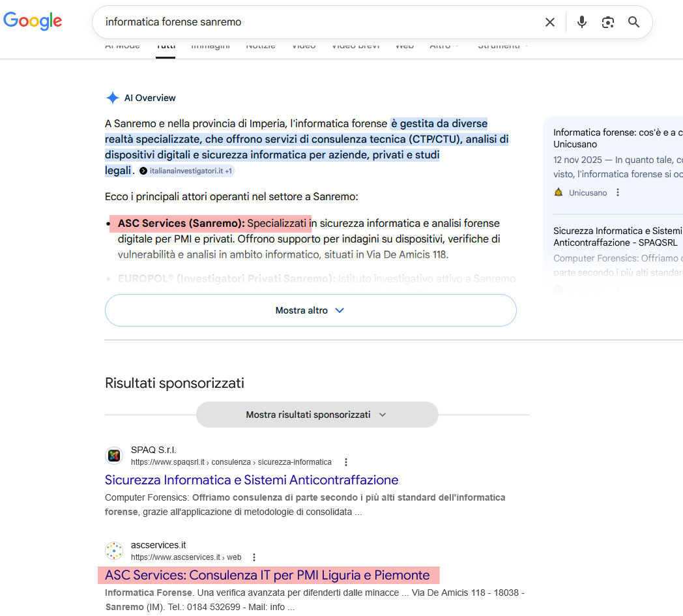Click the search magnifier icon

coord(633,22)
